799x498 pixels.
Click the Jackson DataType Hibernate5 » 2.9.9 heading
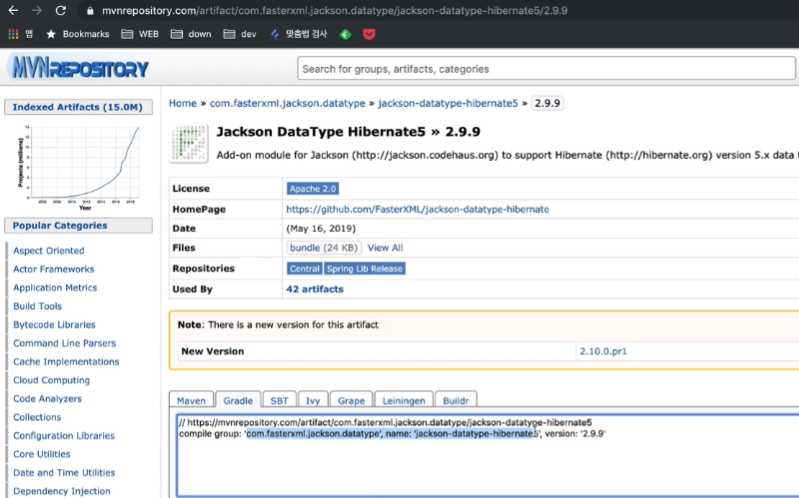click(349, 132)
